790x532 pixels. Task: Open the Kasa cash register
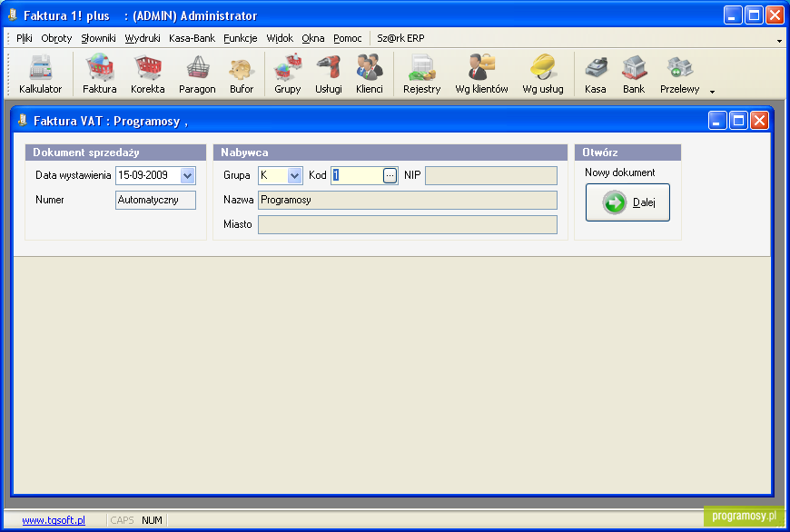coord(595,74)
